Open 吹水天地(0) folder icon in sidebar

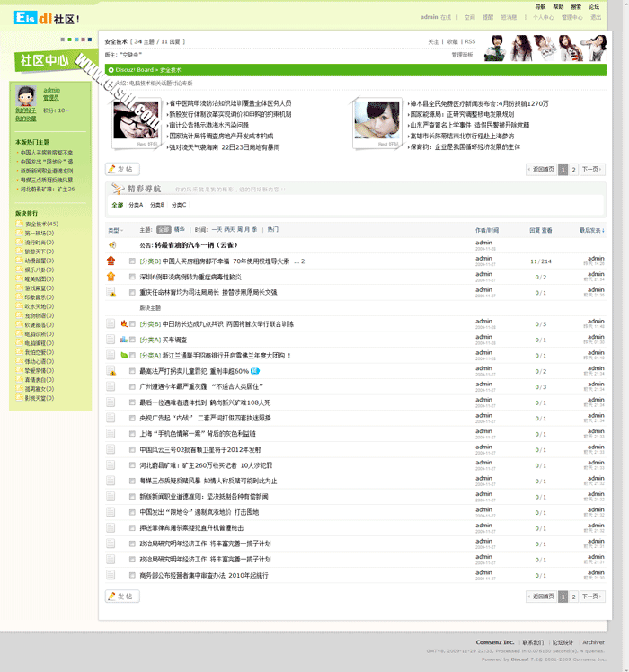point(19,306)
